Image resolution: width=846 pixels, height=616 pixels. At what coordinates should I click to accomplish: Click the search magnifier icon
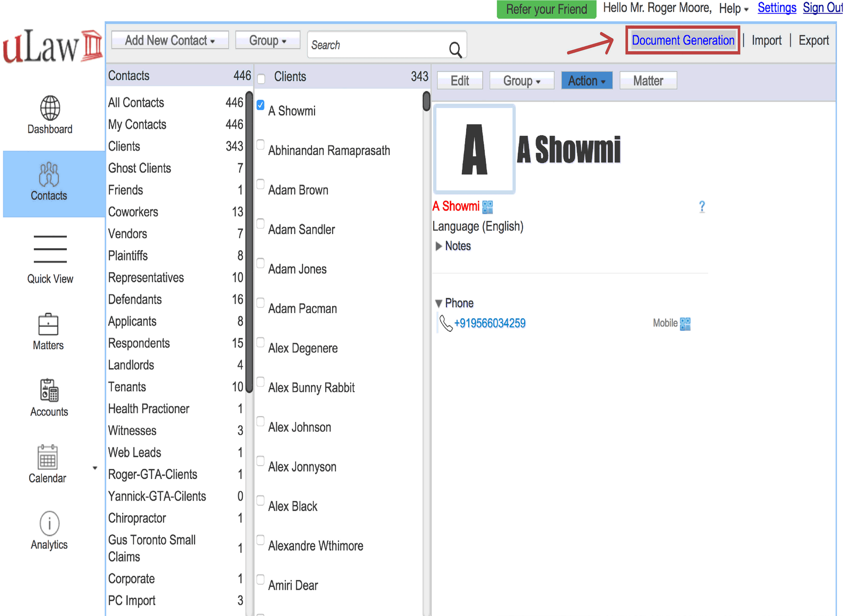click(455, 49)
